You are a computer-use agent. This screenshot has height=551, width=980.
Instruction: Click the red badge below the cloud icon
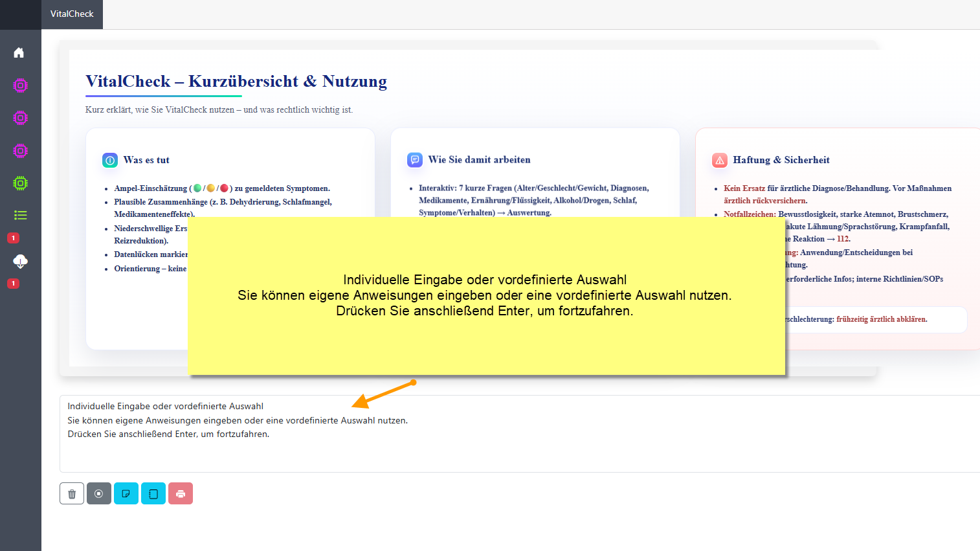click(13, 284)
